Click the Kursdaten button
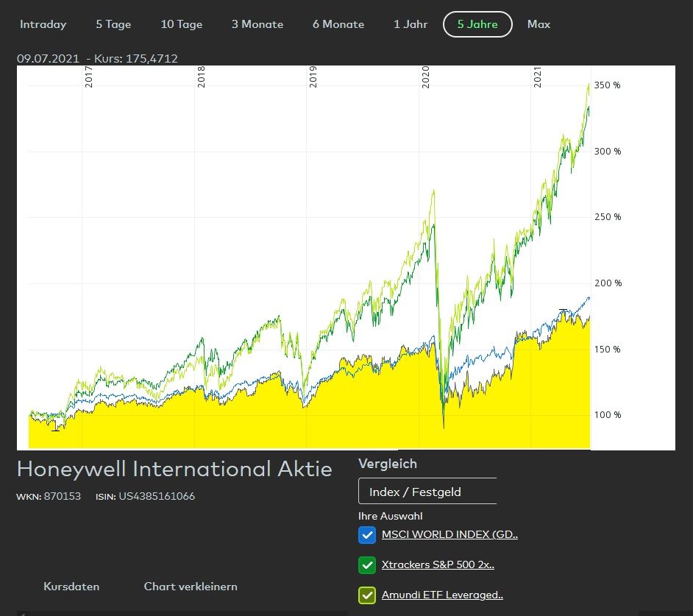Screen dimensions: 693x616 71,587
